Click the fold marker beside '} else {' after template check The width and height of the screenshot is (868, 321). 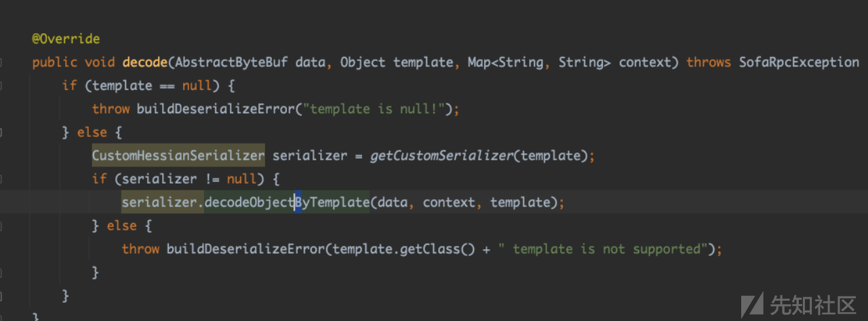2,132
